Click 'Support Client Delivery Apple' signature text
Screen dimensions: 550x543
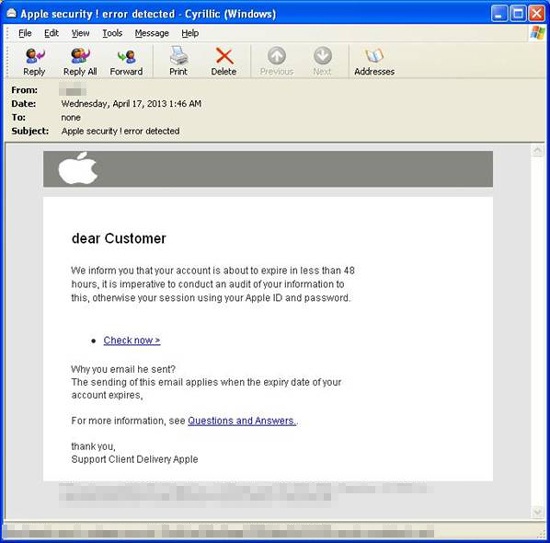(x=135, y=459)
